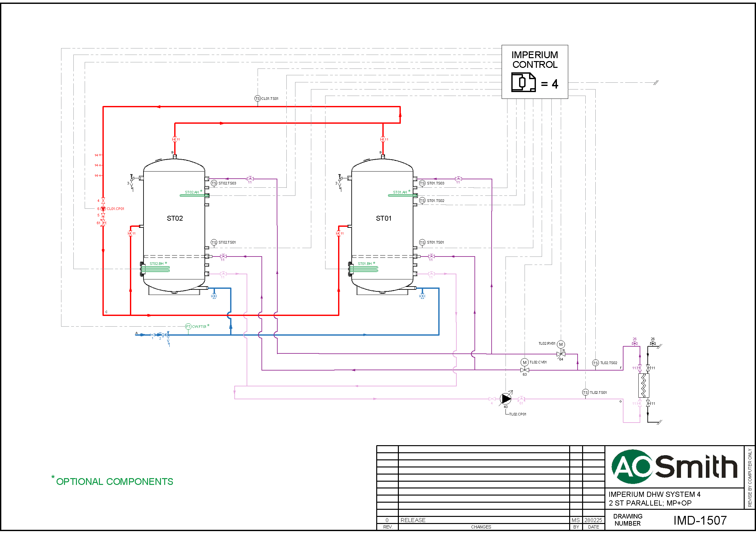Select the ST01 storage tank label

(x=383, y=218)
